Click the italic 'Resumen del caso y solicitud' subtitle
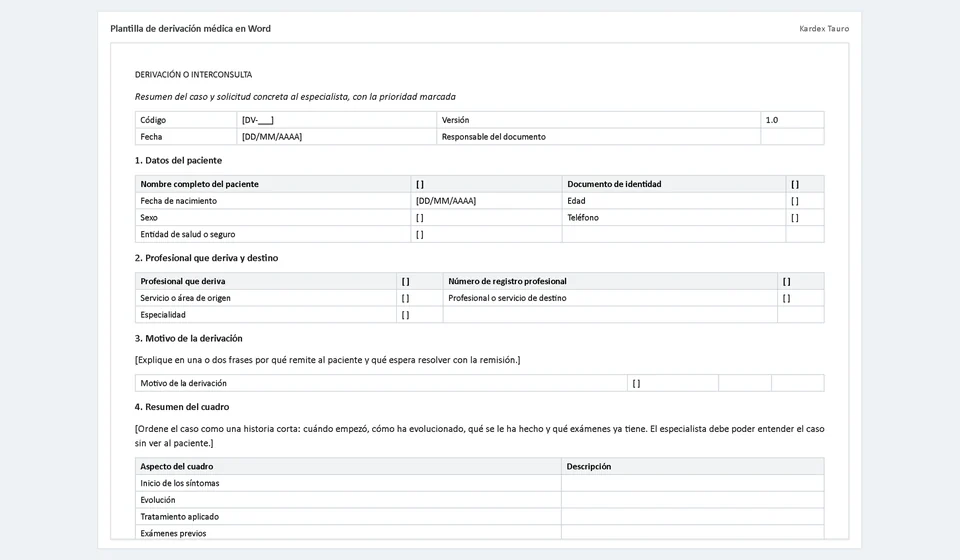The image size is (960, 560). click(x=295, y=97)
